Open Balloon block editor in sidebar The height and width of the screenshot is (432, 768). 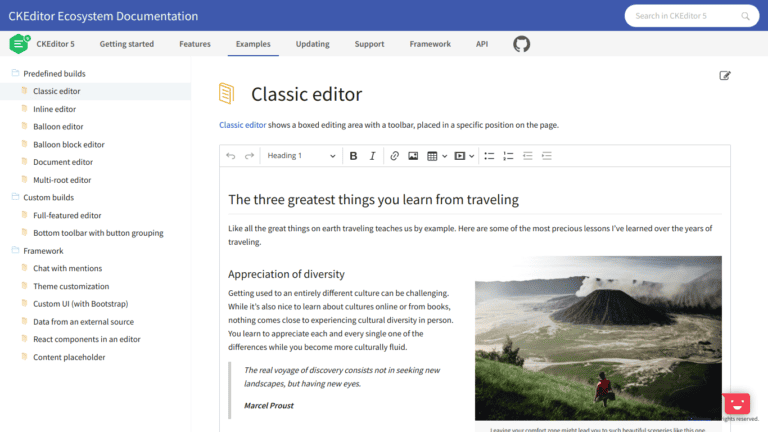click(68, 144)
